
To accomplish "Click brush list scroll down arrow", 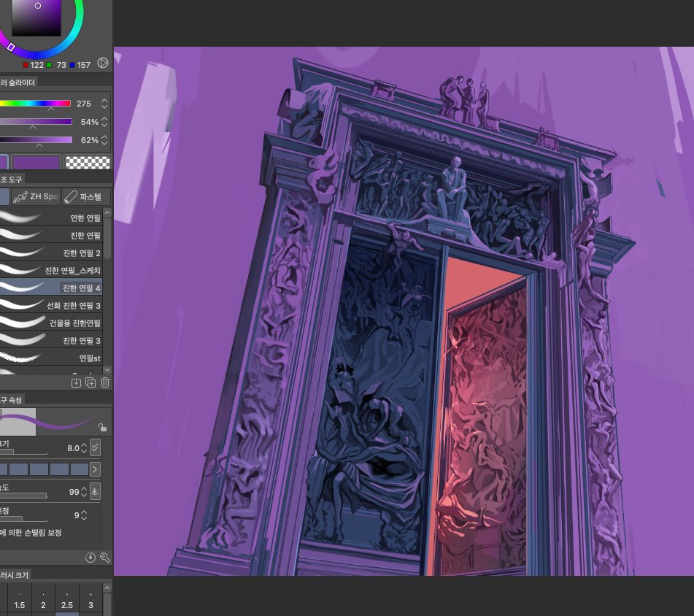I will (107, 369).
